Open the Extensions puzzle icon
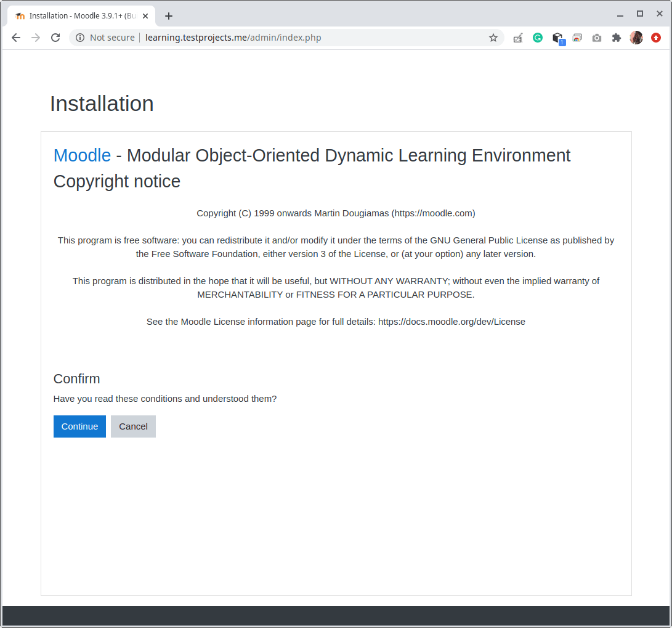Image resolution: width=672 pixels, height=628 pixels. coord(617,38)
